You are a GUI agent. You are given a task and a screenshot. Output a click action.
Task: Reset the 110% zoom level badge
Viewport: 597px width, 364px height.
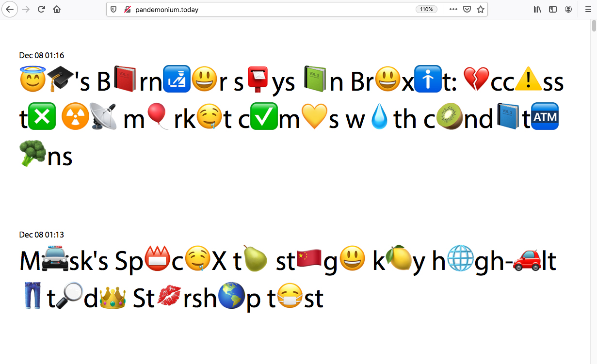coord(427,9)
